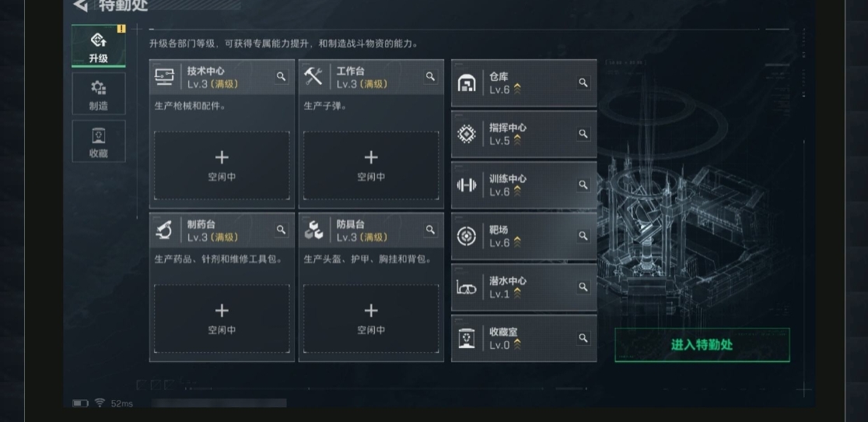This screenshot has width=868, height=422.
Task: Inspect 防具台 details via magnifier icon
Action: click(431, 229)
